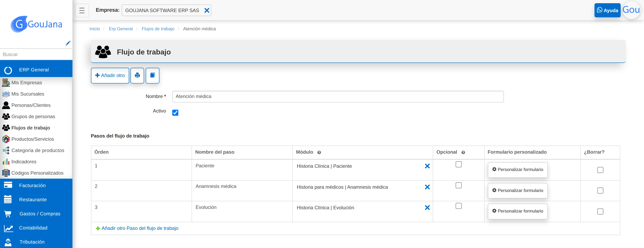Click the Códigos Personalizados computer icon
Screen dimensions: 644x248
6,173
